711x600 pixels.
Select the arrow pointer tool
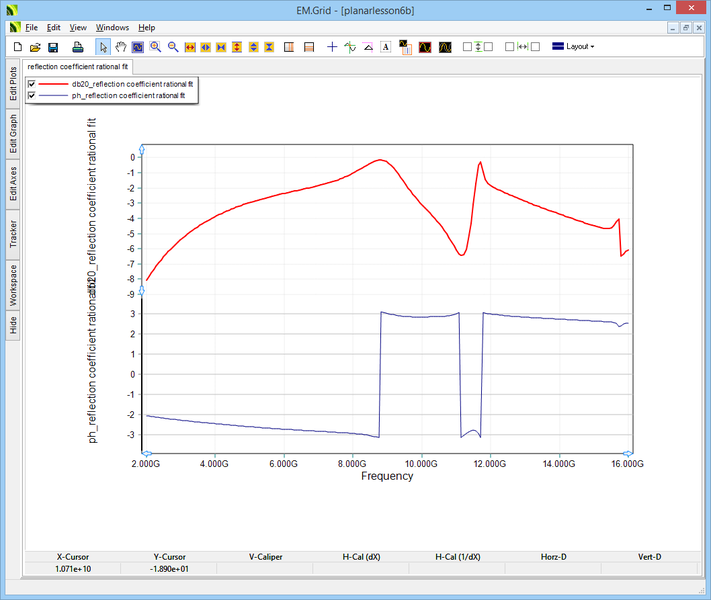coord(104,47)
